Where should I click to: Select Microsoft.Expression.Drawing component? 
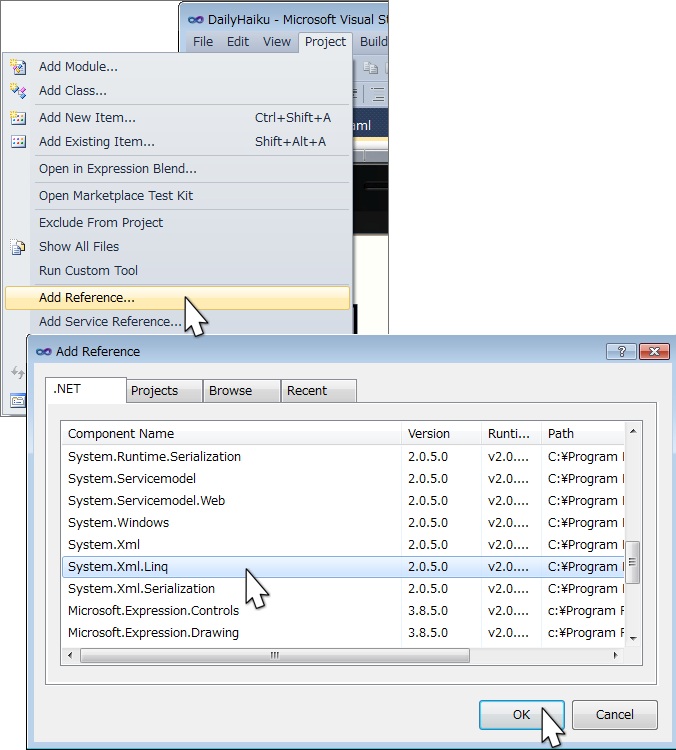pos(343,633)
